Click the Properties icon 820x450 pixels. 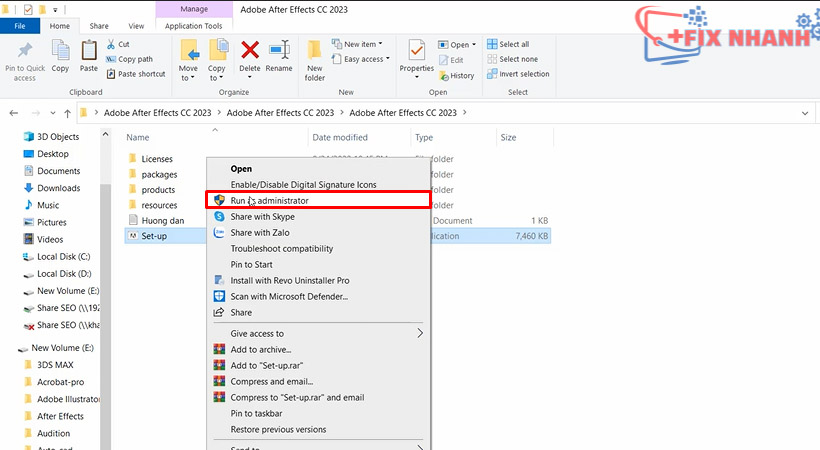click(417, 50)
